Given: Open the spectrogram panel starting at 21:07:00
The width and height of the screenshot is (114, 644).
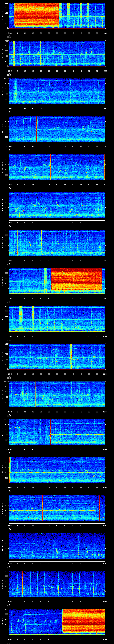Looking at the screenshot, I should click(x=57, y=243).
